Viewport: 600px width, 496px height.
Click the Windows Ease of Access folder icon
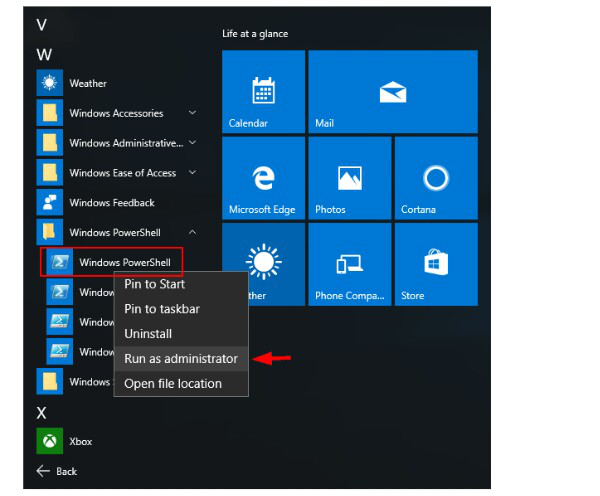click(x=49, y=172)
